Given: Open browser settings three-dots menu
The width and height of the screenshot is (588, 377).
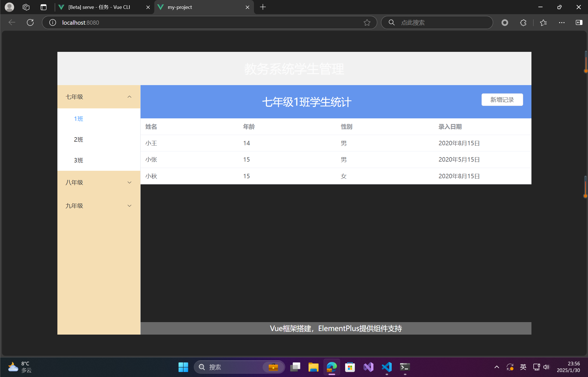Looking at the screenshot, I should [562, 22].
